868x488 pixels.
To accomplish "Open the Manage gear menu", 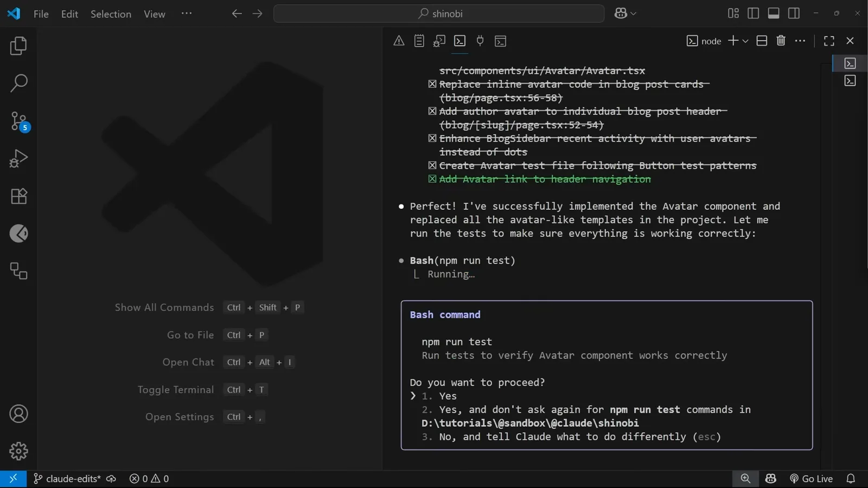I will coord(18,451).
